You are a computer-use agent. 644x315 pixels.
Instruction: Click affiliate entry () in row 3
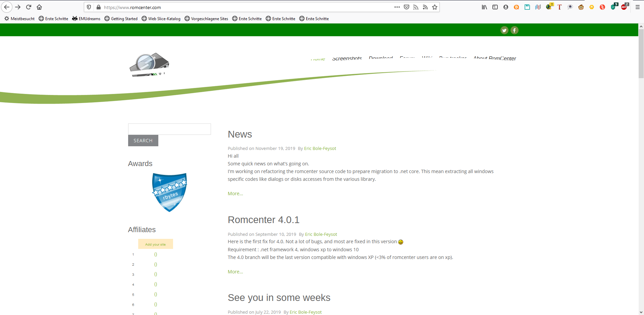[x=156, y=274]
